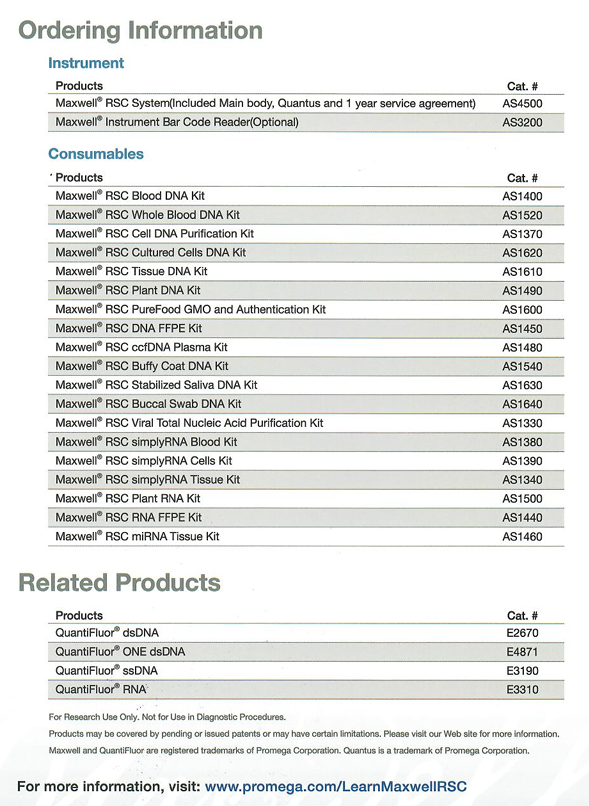Select QuantiFluor ssDNA row

point(306,671)
